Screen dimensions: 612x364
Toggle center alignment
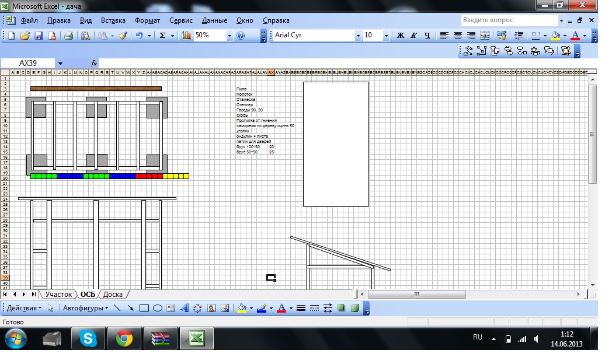(457, 36)
